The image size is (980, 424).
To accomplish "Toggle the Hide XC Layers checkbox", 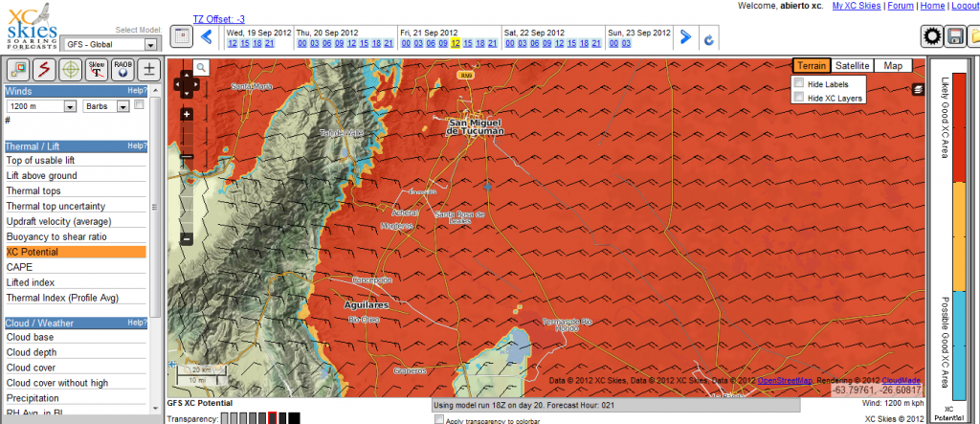I will 799,98.
